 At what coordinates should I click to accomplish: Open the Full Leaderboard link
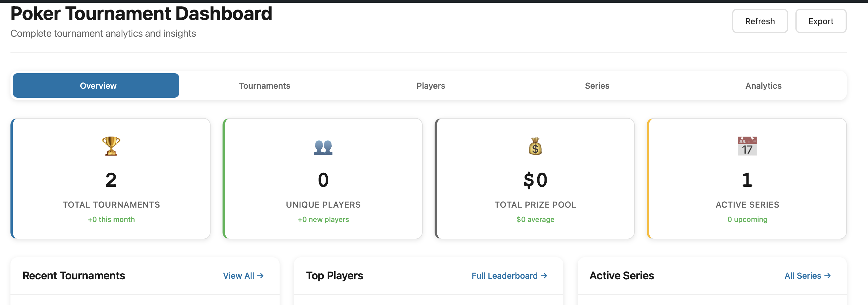pos(509,276)
